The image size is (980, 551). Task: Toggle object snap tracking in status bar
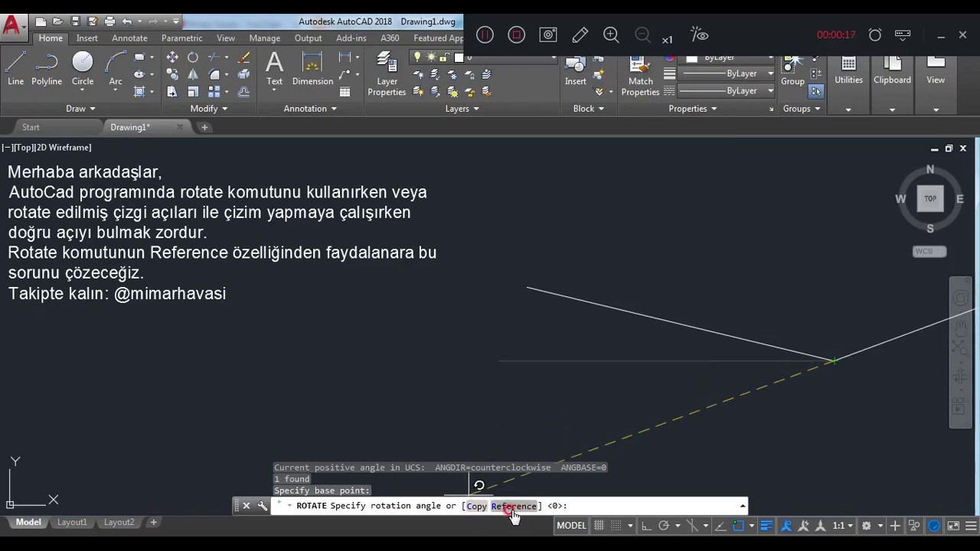coord(720,526)
